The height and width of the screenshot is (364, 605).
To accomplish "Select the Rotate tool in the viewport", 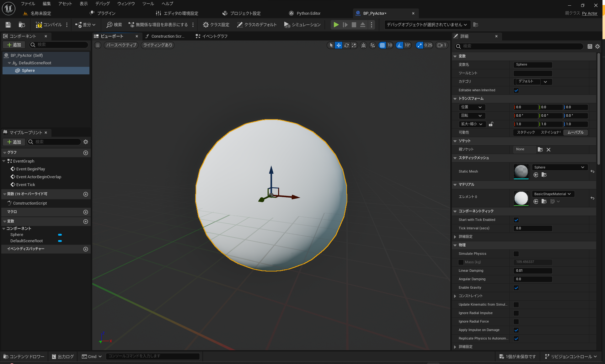I will 346,45.
